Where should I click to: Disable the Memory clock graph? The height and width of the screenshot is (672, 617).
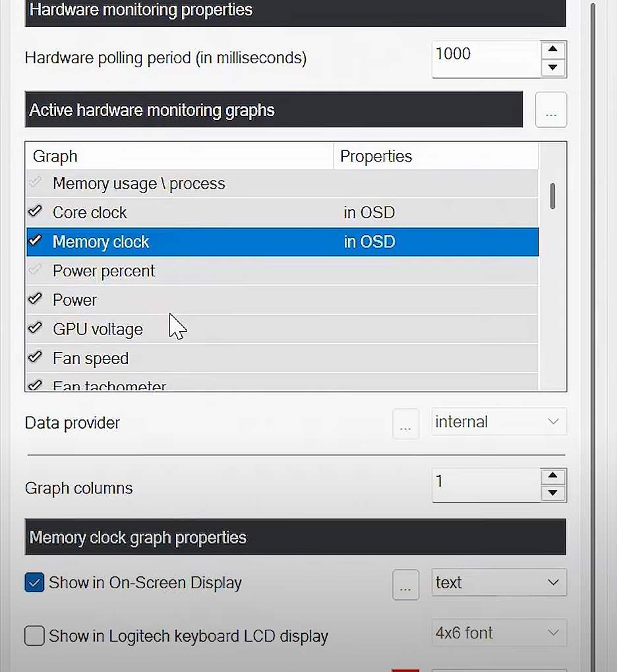pos(35,241)
